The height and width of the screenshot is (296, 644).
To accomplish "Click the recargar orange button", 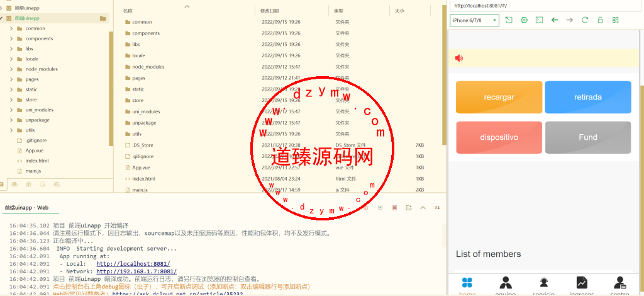I will pyautogui.click(x=499, y=97).
